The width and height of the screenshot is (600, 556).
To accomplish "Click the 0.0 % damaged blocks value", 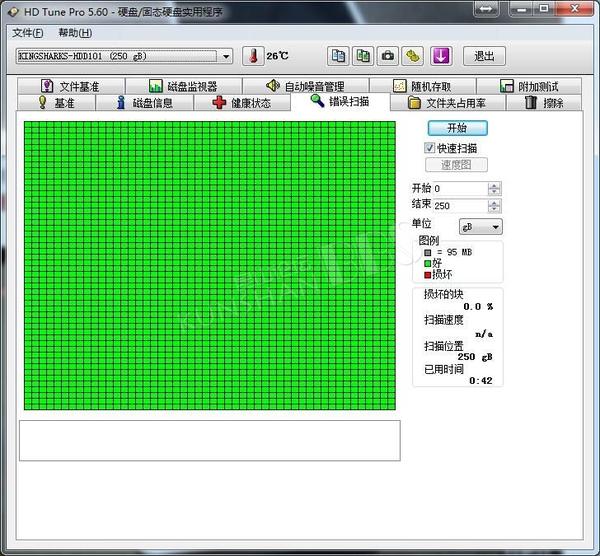I will (478, 307).
